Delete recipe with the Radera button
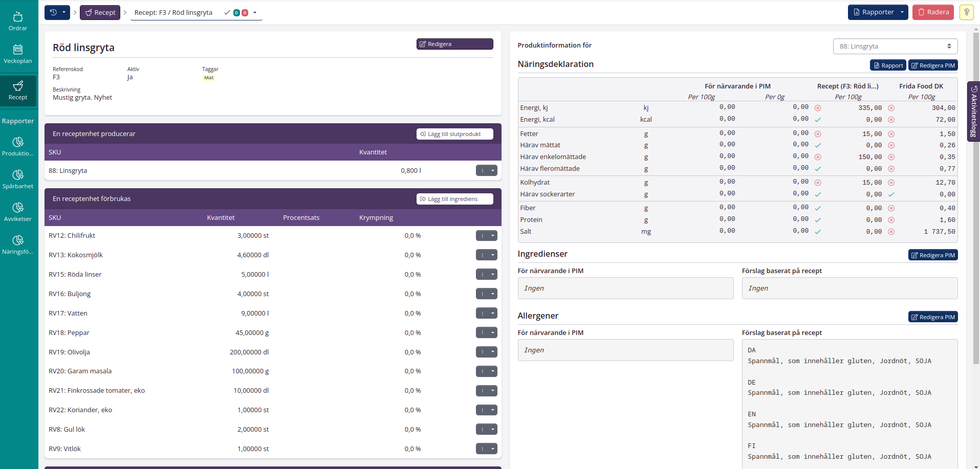This screenshot has width=980, height=469. point(932,12)
